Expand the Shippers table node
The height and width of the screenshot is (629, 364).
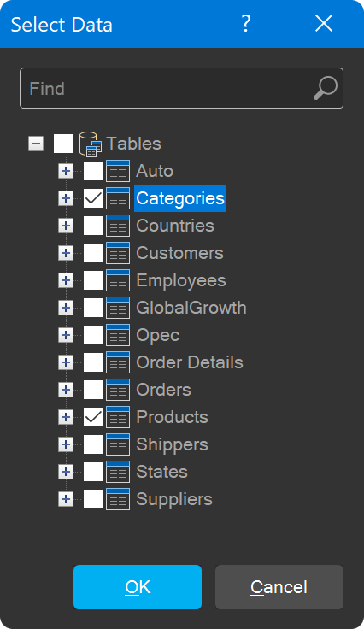[66, 444]
